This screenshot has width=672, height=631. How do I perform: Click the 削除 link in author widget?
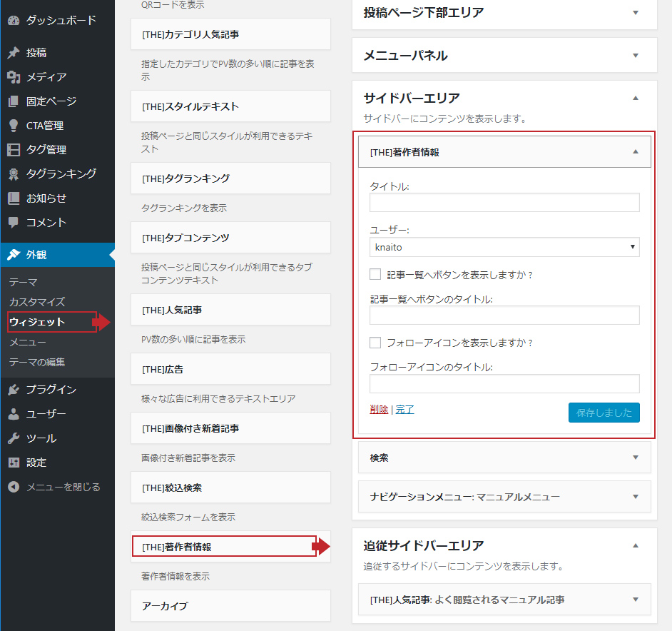379,410
